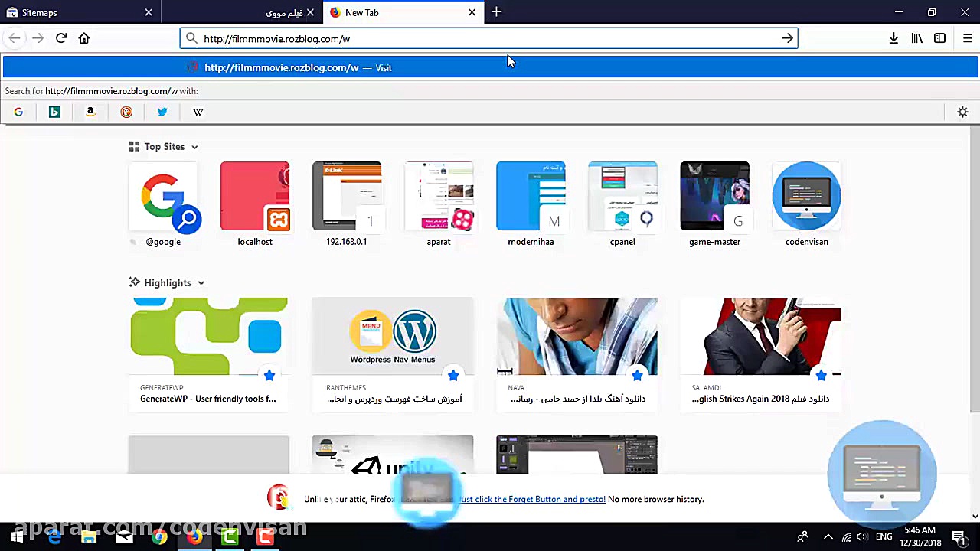Open the NAVA highlight card

pos(577,354)
